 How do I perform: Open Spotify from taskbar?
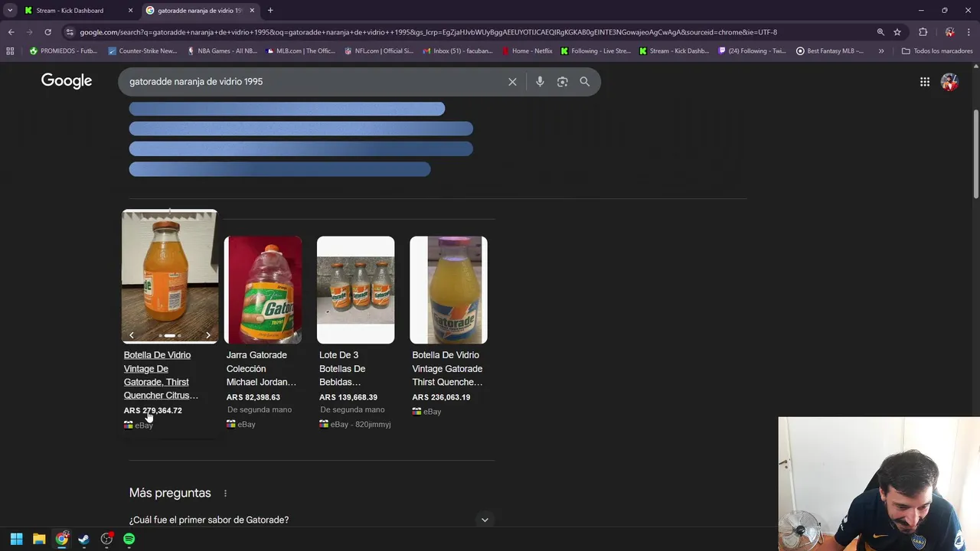tap(129, 539)
